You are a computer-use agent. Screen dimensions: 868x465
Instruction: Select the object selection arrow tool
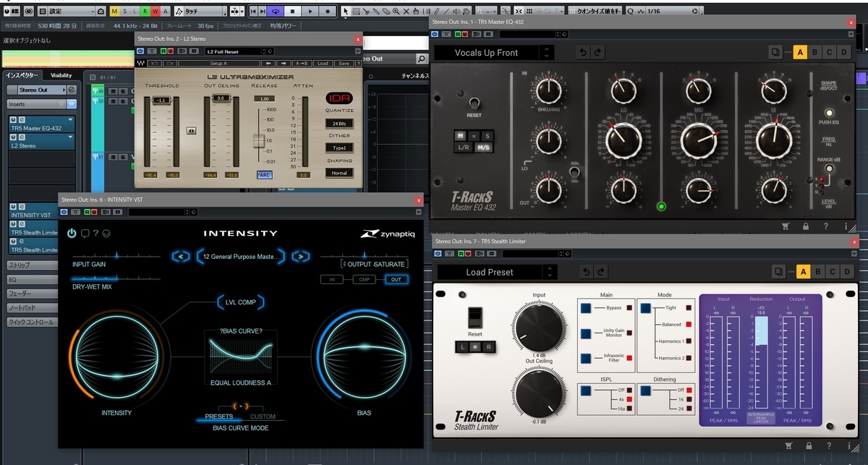click(346, 12)
